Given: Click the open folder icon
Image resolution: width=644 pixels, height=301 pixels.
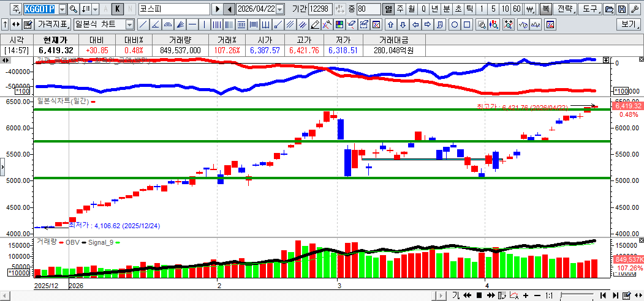Looking at the screenshot, I should [608, 9].
